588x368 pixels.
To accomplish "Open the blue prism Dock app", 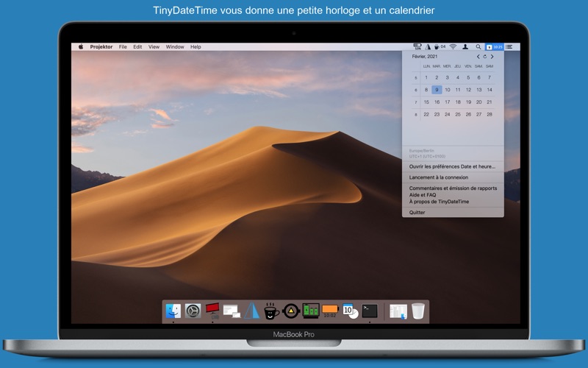I will point(252,311).
